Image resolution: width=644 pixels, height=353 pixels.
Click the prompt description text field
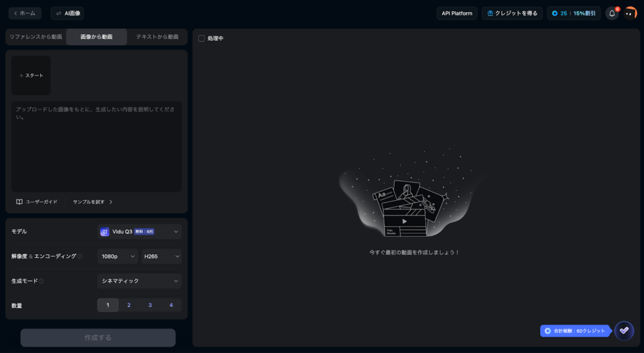96,146
